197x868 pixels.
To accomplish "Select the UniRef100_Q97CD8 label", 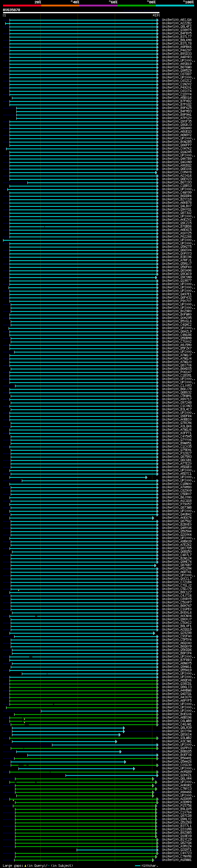I will (x=177, y=816).
